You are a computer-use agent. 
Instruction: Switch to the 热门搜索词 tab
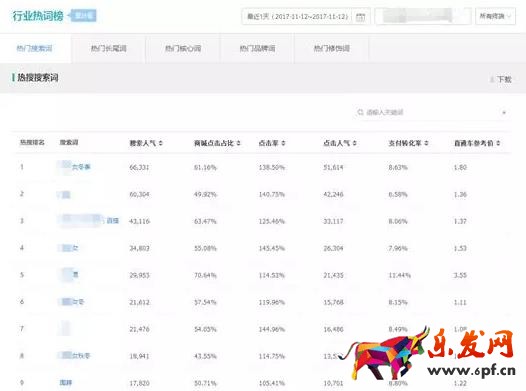point(35,49)
